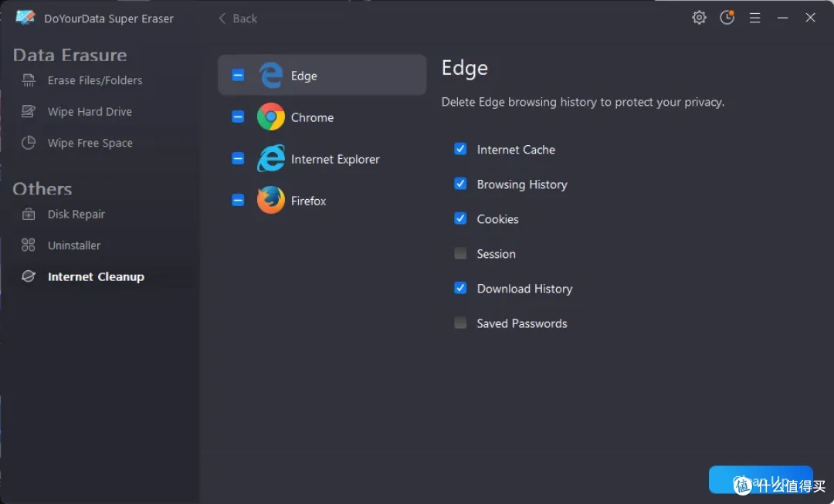Go to Disk Repair
The width and height of the screenshot is (834, 504).
[x=76, y=215]
